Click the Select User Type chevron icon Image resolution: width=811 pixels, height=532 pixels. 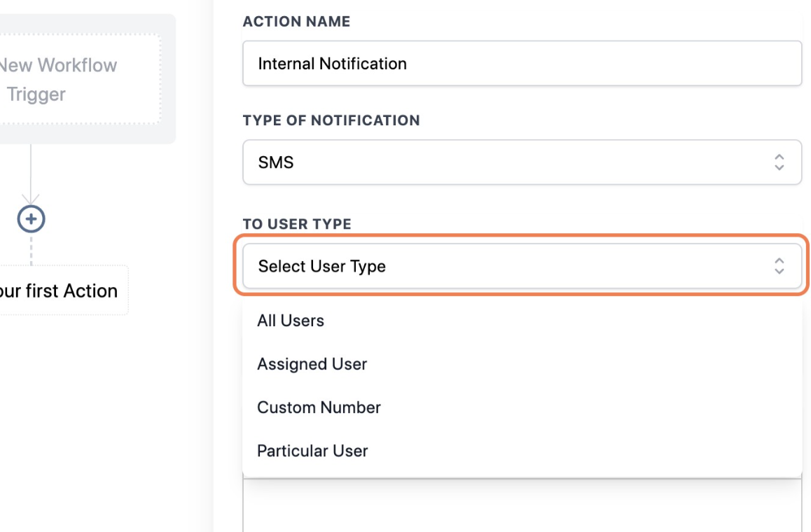point(779,266)
